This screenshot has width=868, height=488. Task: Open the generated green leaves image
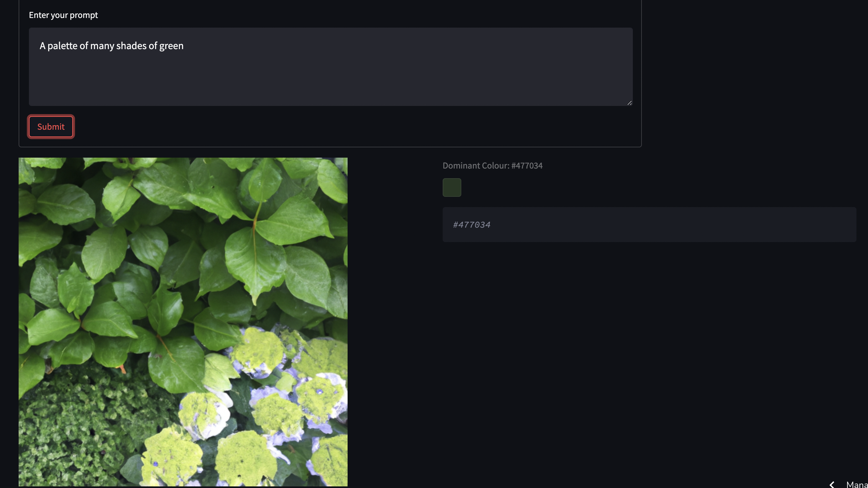[183, 322]
